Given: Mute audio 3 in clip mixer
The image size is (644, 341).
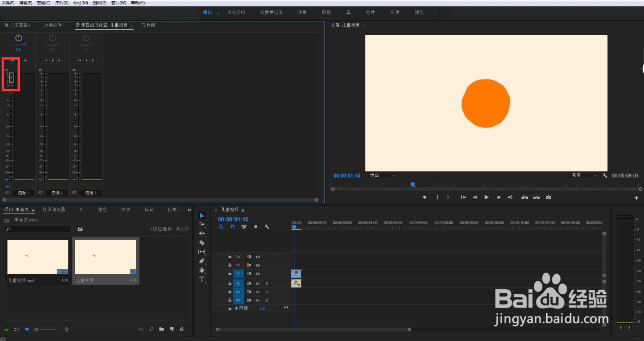Looking at the screenshot, I should (x=80, y=60).
